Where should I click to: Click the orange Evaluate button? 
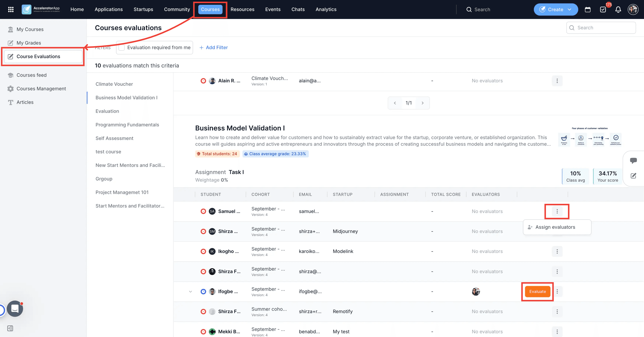click(537, 292)
